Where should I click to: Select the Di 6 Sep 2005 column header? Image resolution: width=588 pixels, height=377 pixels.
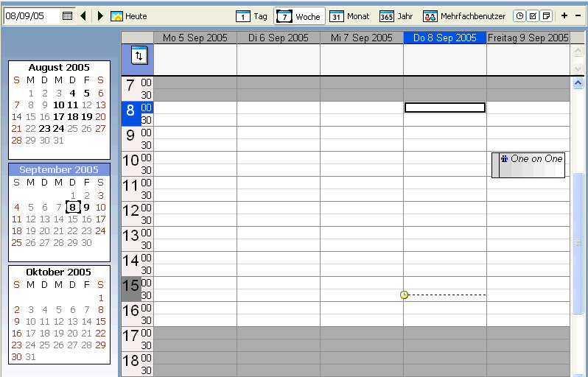click(x=279, y=38)
